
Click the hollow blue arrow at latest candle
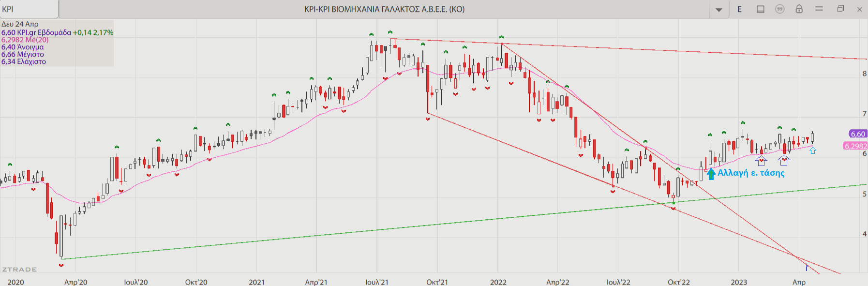[812, 151]
